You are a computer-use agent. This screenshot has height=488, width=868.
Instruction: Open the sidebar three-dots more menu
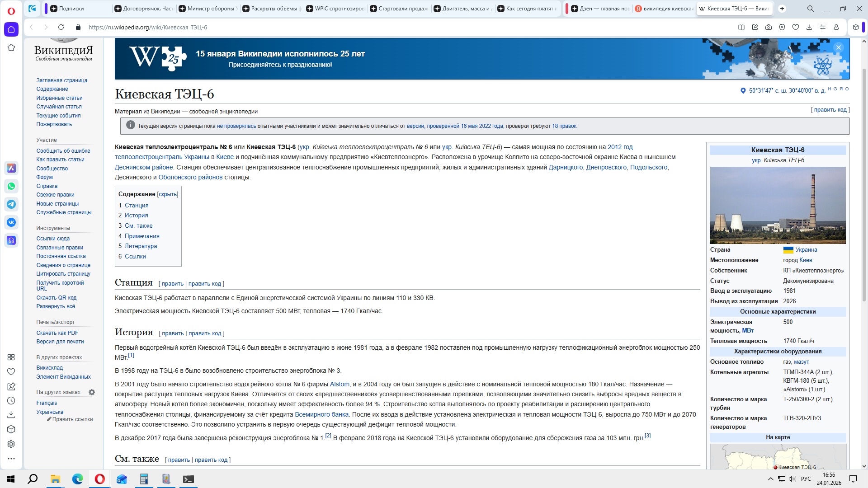pyautogui.click(x=11, y=459)
